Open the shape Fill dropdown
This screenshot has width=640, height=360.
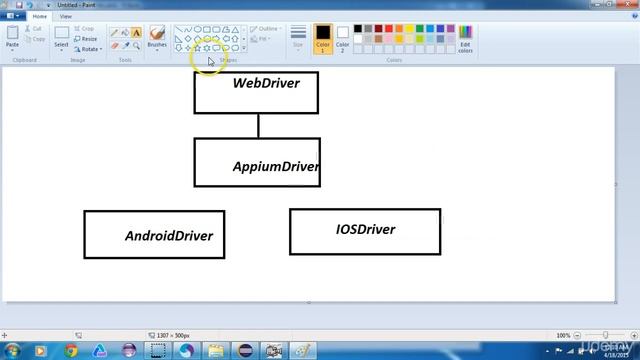[260, 39]
